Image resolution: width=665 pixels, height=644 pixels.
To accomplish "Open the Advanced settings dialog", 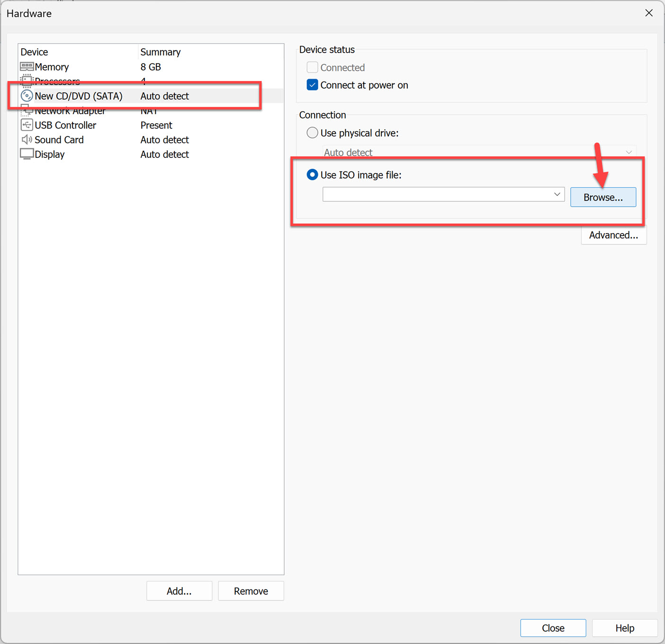I will 613,235.
